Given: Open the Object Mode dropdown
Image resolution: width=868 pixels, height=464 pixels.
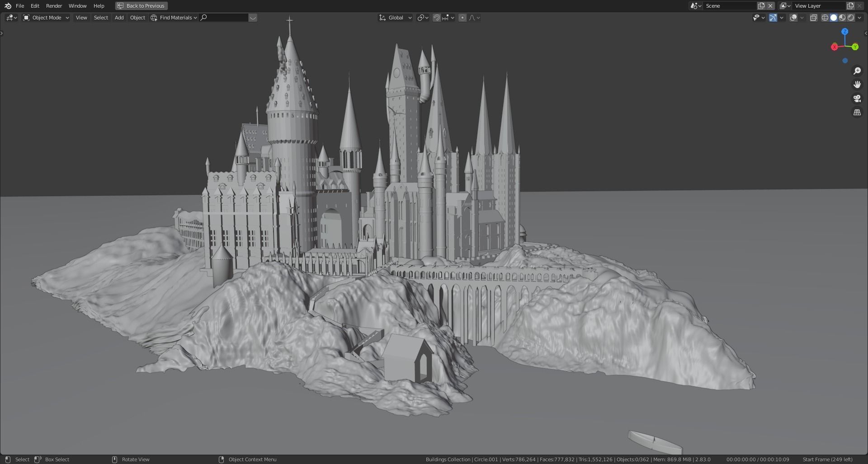Looking at the screenshot, I should click(46, 18).
